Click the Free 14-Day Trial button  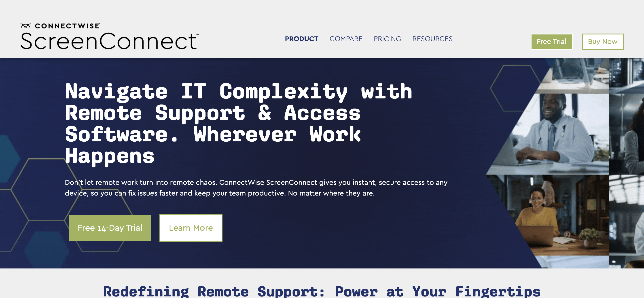110,227
